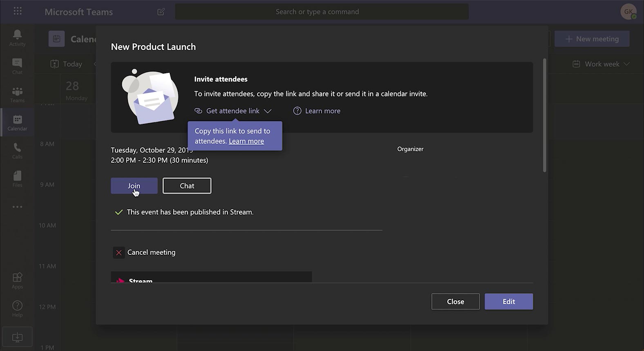Click the Join button
This screenshot has height=351, width=644.
(x=134, y=186)
